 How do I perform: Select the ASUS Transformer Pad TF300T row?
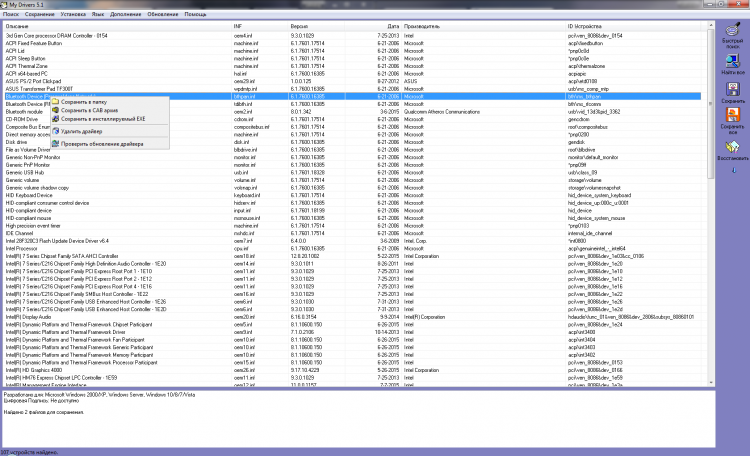click(353, 89)
